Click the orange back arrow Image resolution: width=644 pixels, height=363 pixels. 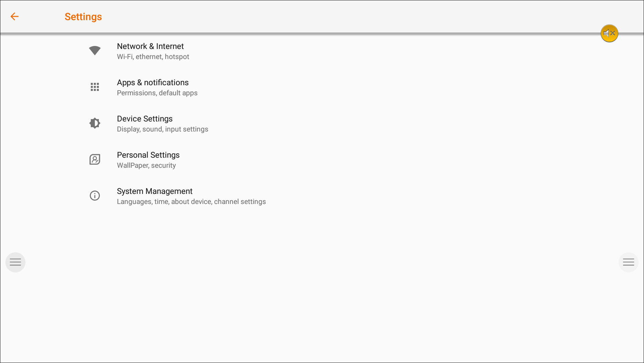[14, 16]
